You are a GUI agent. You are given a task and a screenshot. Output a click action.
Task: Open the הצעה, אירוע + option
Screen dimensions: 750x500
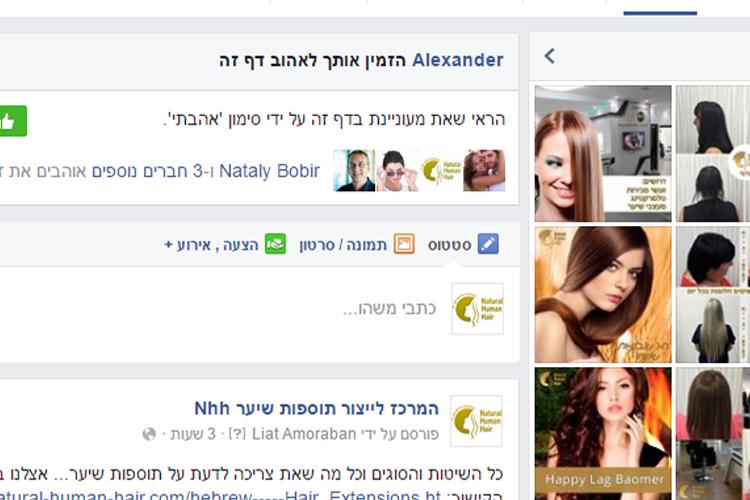click(211, 245)
